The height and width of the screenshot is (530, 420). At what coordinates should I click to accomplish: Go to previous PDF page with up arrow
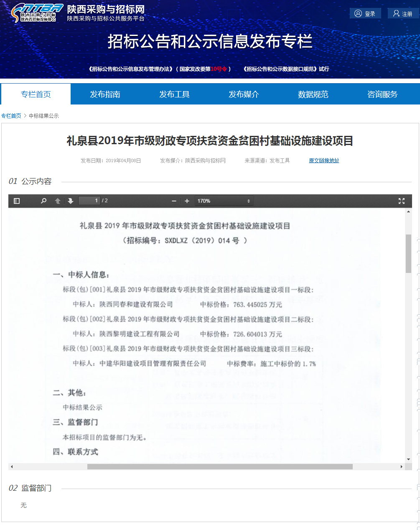(x=58, y=201)
